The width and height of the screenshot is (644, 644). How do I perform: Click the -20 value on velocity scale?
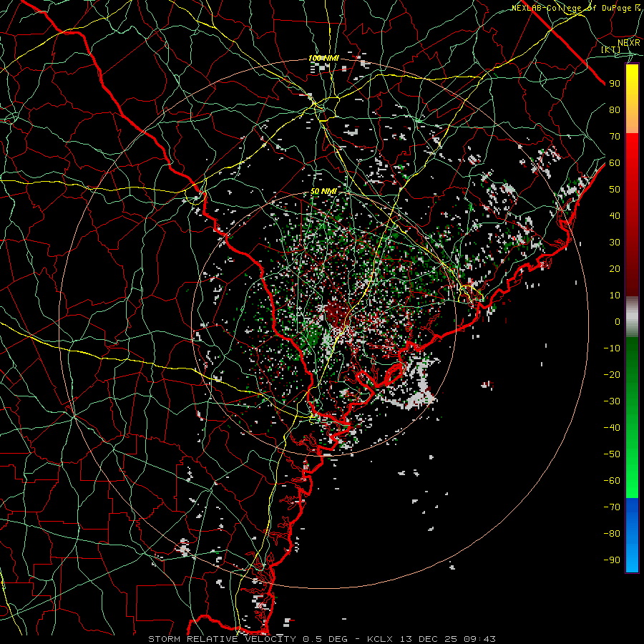point(612,374)
